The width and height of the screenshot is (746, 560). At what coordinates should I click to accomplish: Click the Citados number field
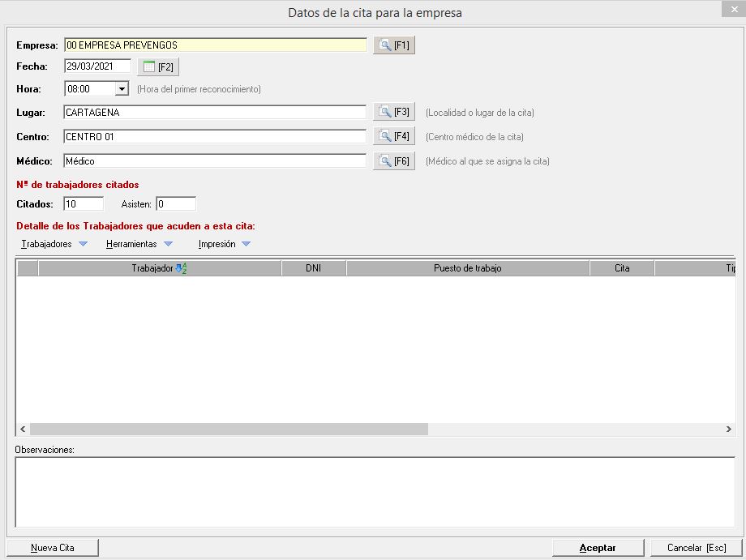click(84, 204)
